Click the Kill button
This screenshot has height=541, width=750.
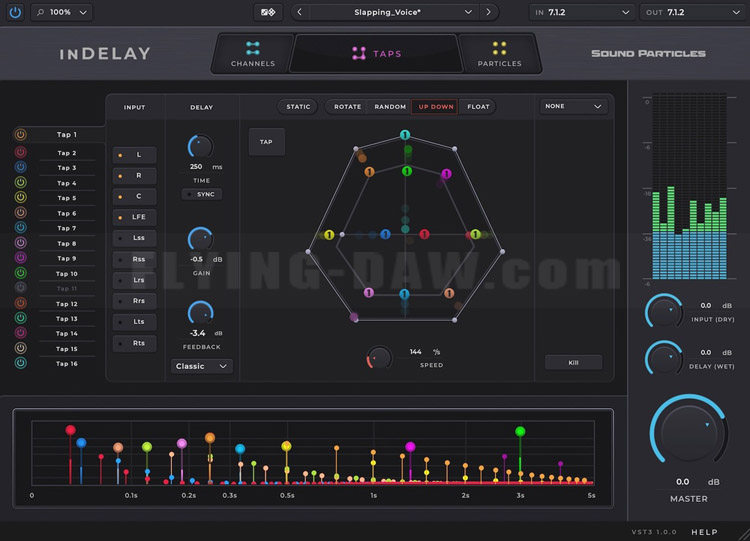pyautogui.click(x=574, y=363)
